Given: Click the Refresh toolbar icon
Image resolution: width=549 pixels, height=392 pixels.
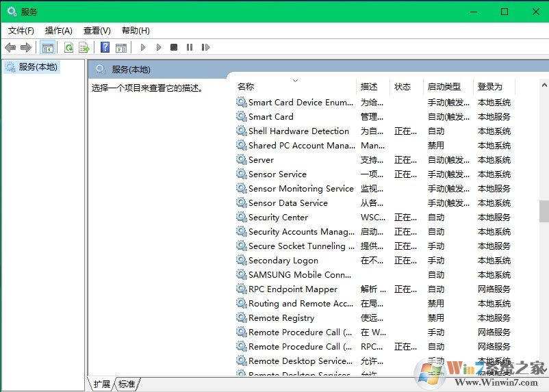Looking at the screenshot, I should (x=68, y=47).
